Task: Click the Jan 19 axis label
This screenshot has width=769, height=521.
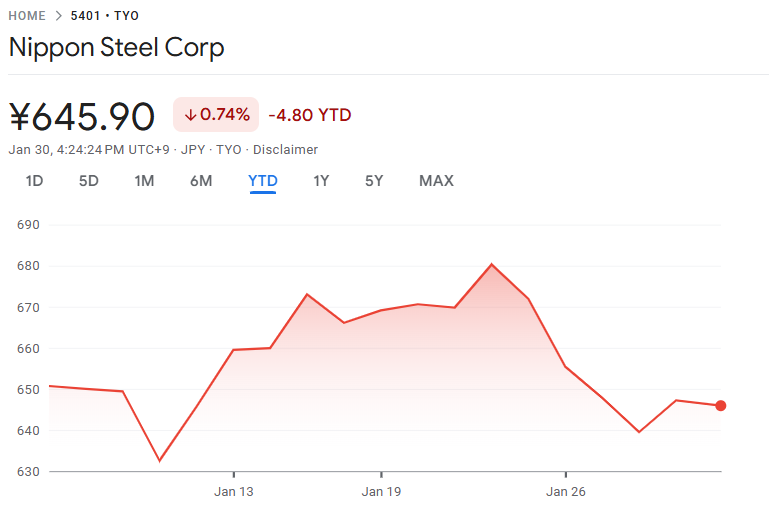Action: click(x=381, y=491)
